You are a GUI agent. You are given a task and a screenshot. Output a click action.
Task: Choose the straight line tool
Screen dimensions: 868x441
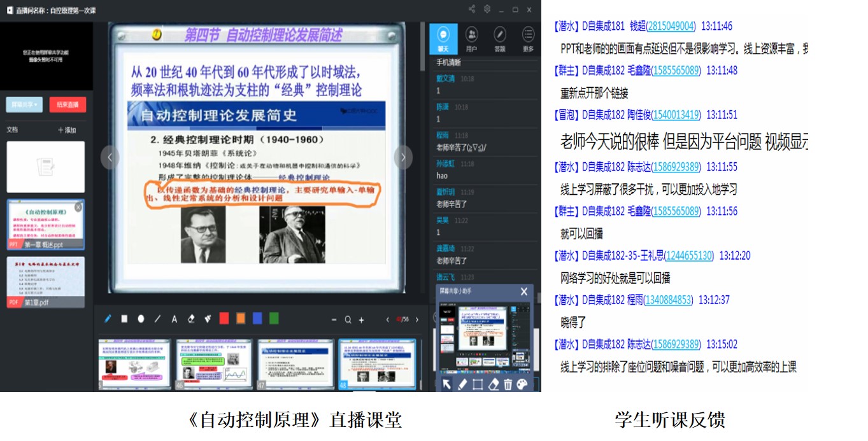pyautogui.click(x=157, y=319)
